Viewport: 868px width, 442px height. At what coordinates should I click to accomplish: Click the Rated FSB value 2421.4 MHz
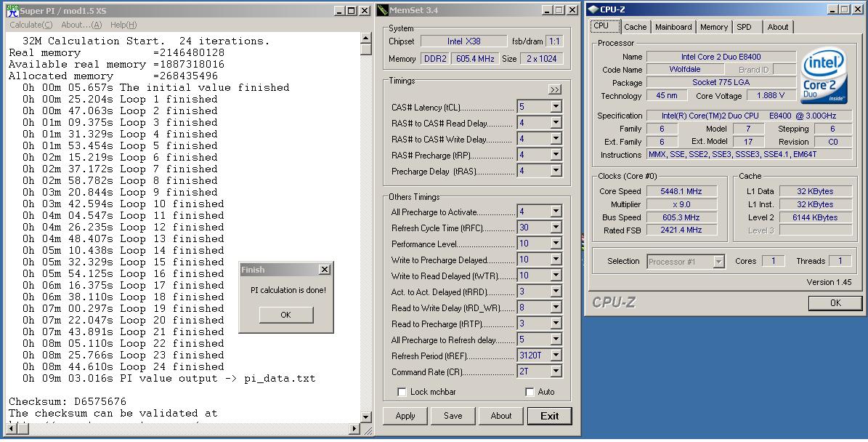[681, 230]
